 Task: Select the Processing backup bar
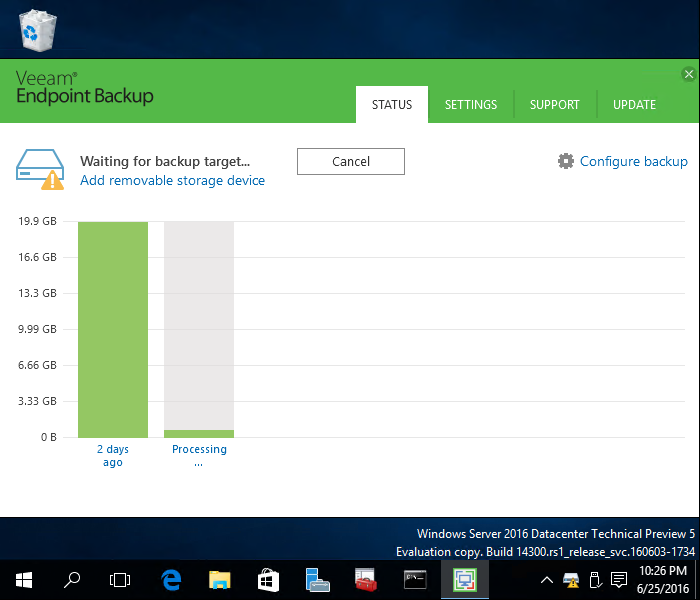point(199,329)
